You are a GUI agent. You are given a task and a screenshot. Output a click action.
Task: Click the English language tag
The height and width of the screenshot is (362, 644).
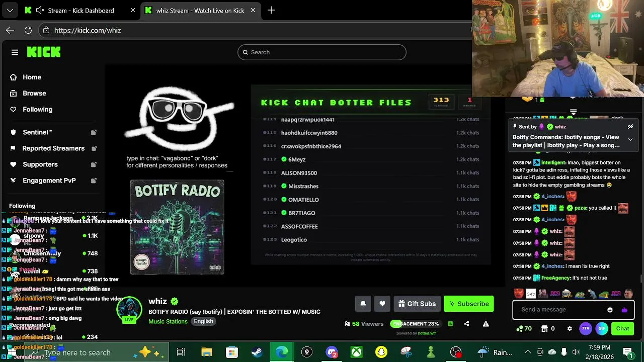point(204,321)
